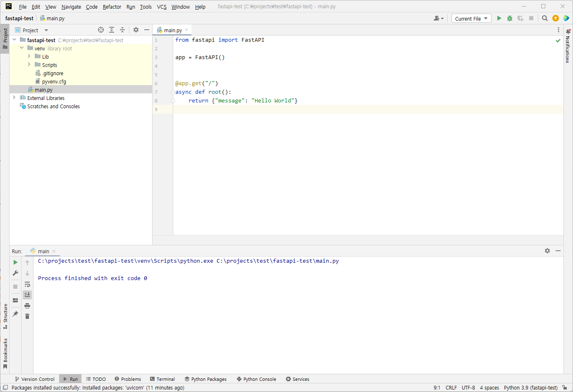Screen dimensions: 573x392
Task: Toggle scroll to end in Run console
Action: pyautogui.click(x=27, y=295)
